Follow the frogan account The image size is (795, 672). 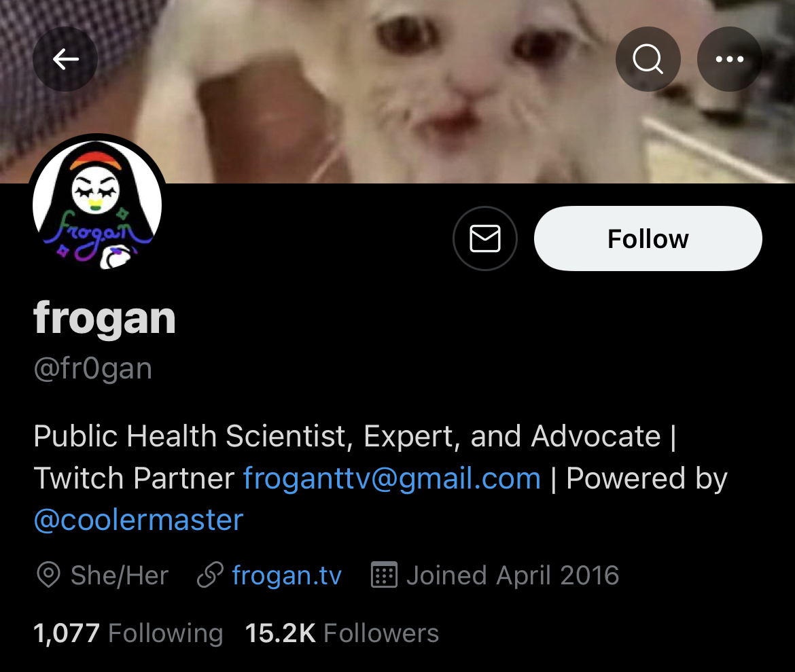pos(648,238)
